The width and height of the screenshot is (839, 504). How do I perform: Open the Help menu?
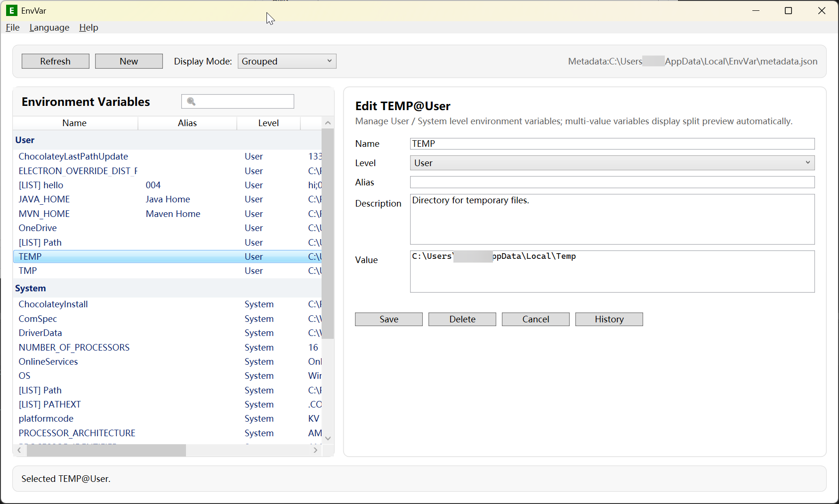pos(89,27)
